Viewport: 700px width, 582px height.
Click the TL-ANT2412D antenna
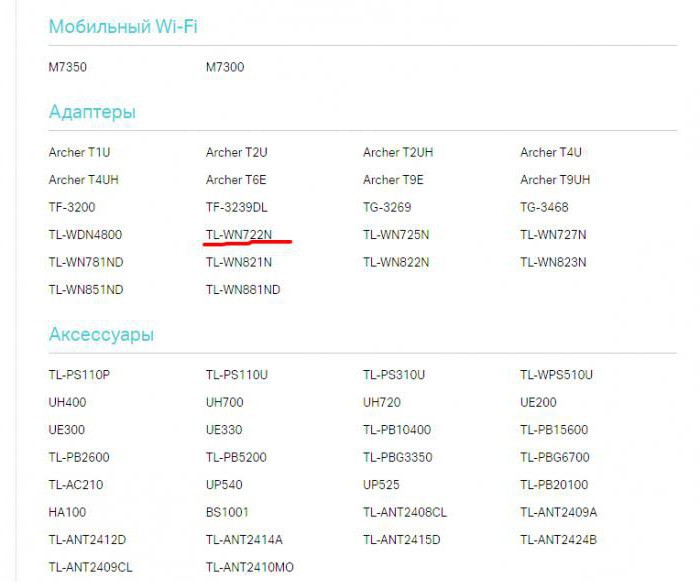coord(88,540)
